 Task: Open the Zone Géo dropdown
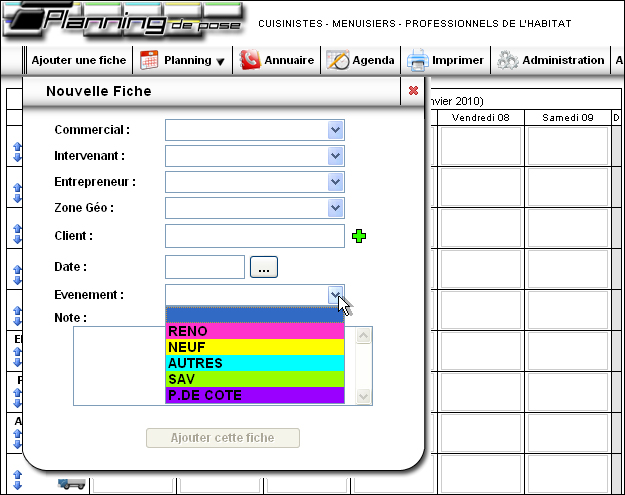pyautogui.click(x=335, y=208)
